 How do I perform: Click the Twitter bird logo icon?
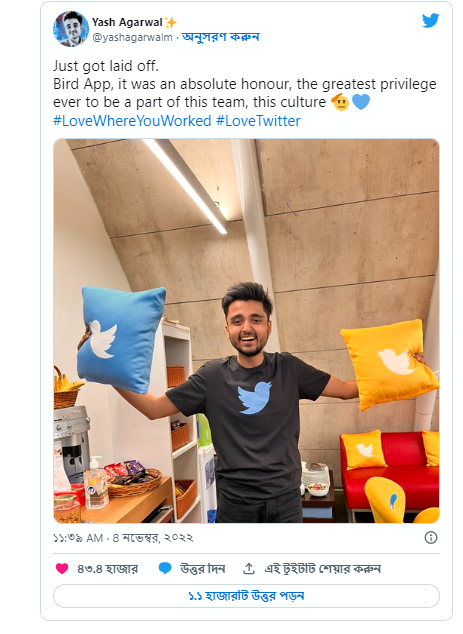pyautogui.click(x=430, y=21)
